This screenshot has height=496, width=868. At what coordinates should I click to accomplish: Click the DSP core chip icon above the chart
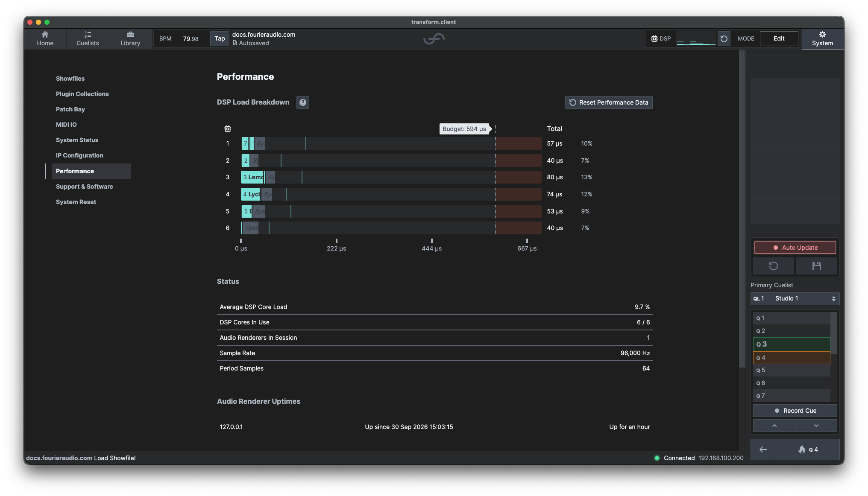pyautogui.click(x=228, y=129)
